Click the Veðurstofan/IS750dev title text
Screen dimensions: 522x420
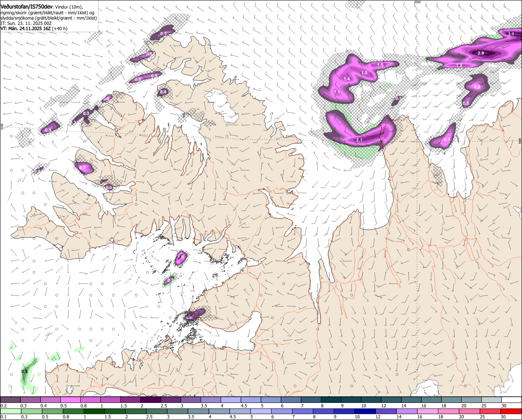point(27,6)
